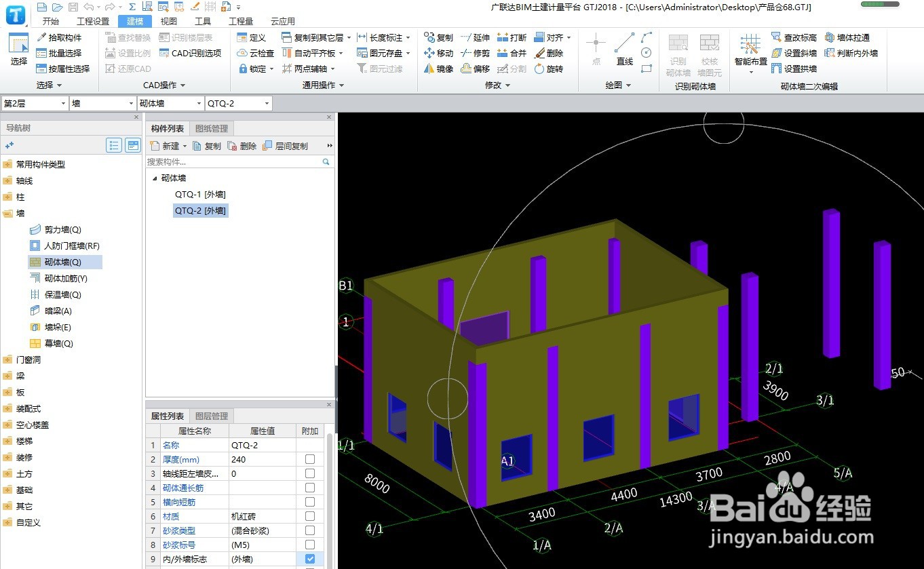
Task: Activate the 移动 move tool
Action: 438,53
